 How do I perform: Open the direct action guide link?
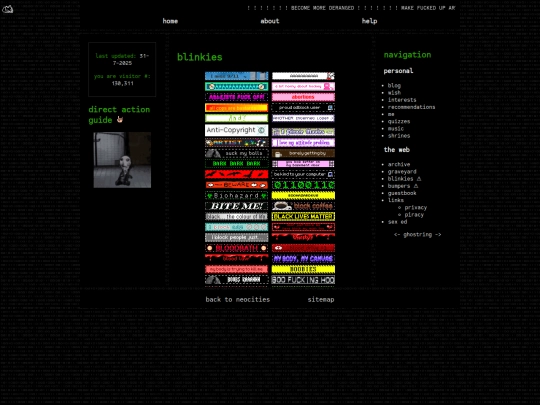pyautogui.click(x=119, y=115)
